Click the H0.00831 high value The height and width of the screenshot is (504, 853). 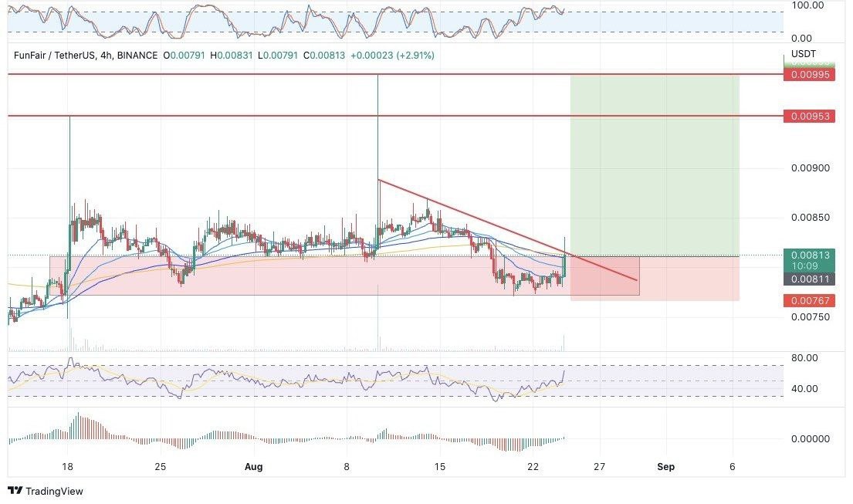coord(232,56)
